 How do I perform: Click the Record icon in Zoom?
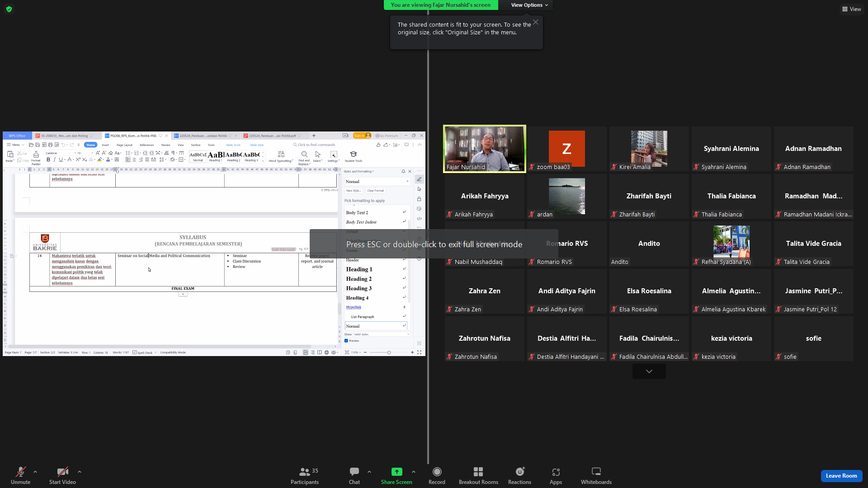(437, 472)
